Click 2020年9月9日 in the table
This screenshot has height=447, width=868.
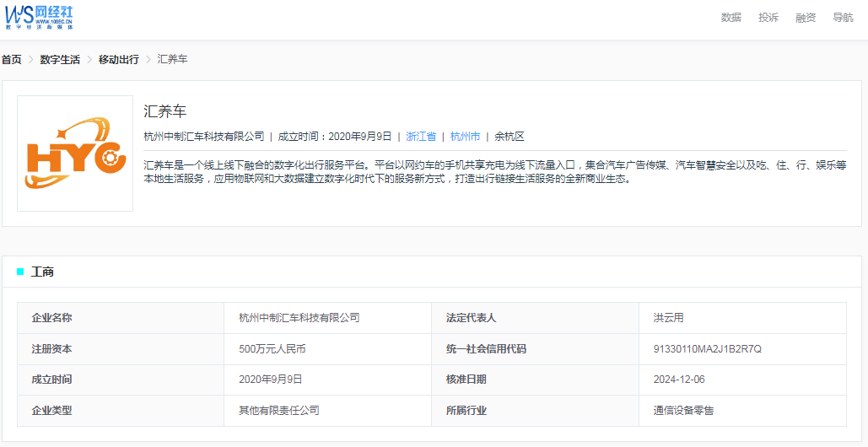click(270, 380)
